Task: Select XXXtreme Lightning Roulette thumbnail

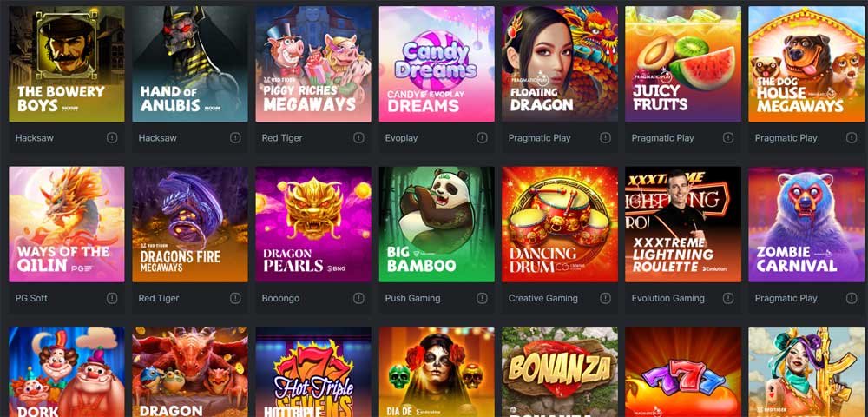Action: coord(683,224)
